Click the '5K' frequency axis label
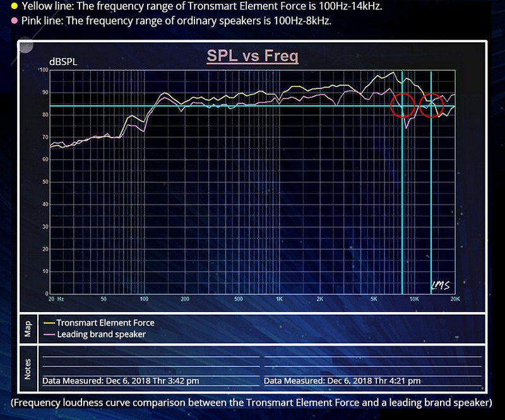This screenshot has height=420, width=505. coord(374,299)
